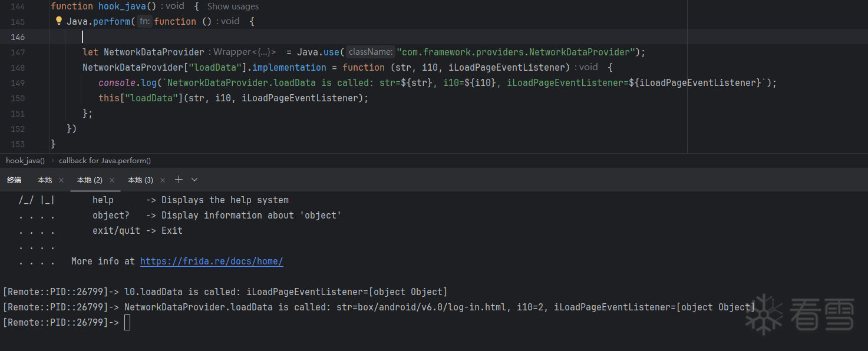This screenshot has height=351, width=868.
Task: Click the 终端 terminal panel title
Action: click(x=14, y=180)
